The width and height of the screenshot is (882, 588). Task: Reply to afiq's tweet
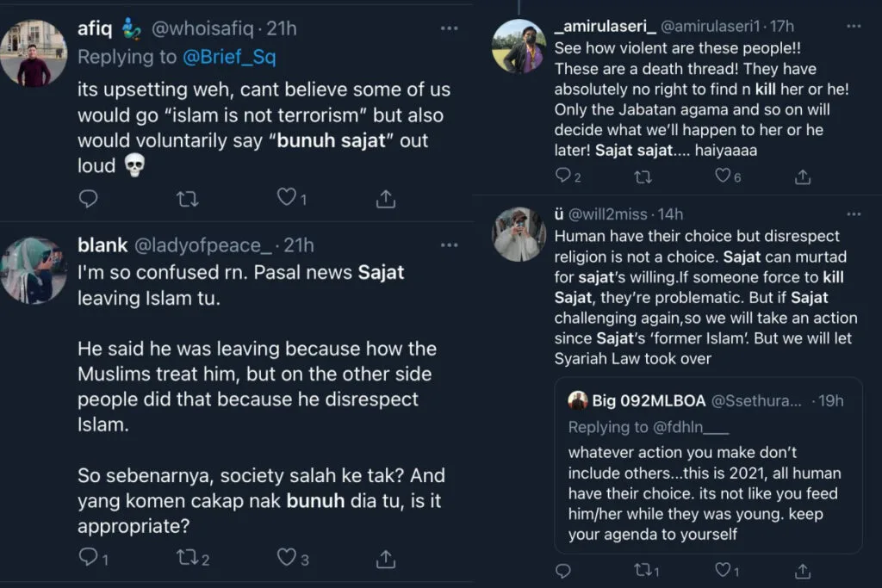pyautogui.click(x=89, y=199)
